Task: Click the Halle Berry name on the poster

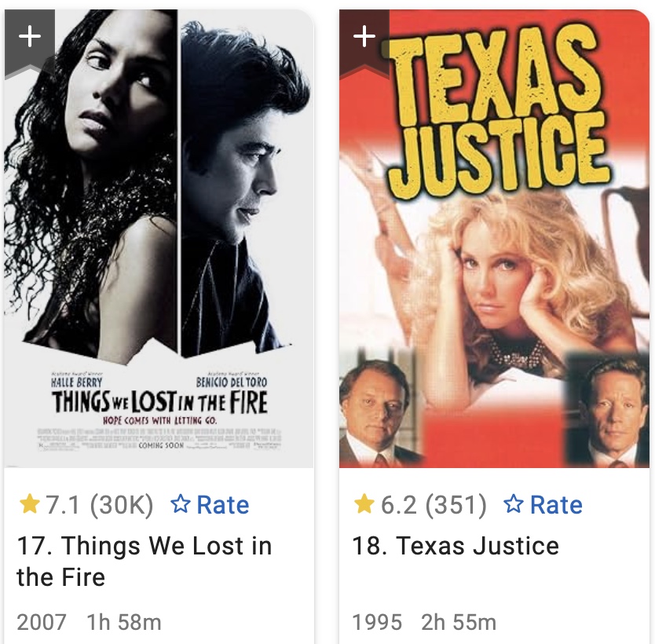Action: [76, 382]
